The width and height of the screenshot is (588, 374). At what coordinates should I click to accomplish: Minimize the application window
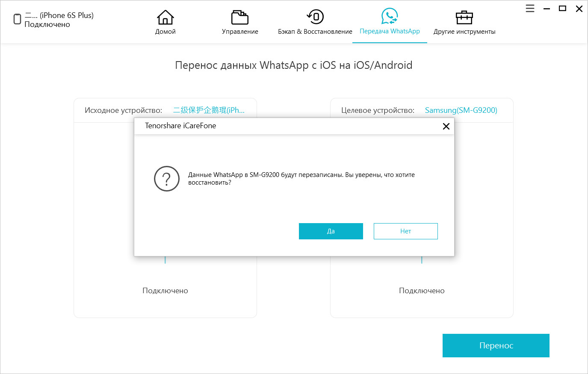pos(547,9)
